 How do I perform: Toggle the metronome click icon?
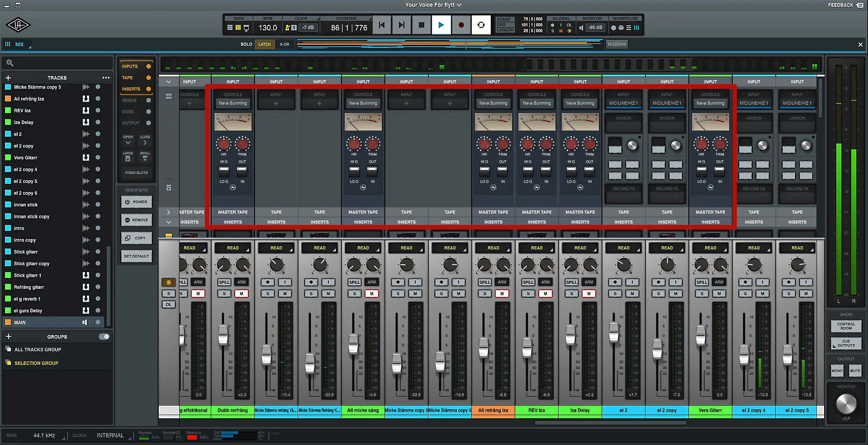pyautogui.click(x=287, y=28)
